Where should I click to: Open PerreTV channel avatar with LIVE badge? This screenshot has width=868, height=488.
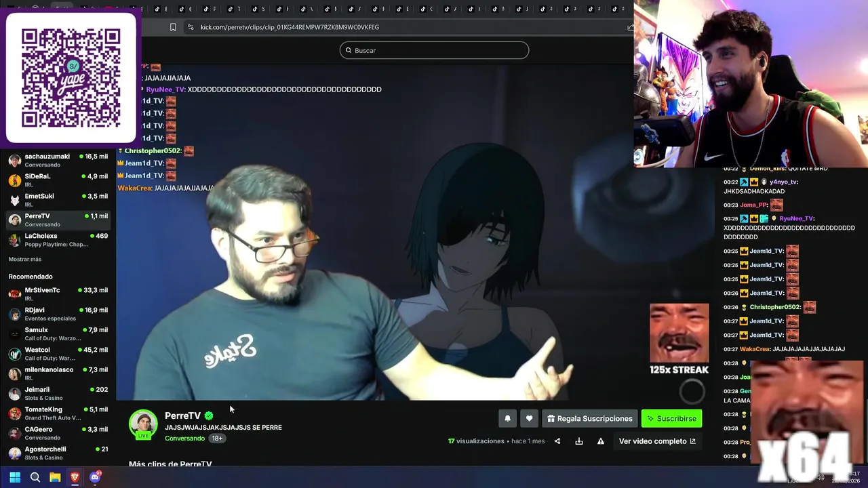tap(143, 424)
